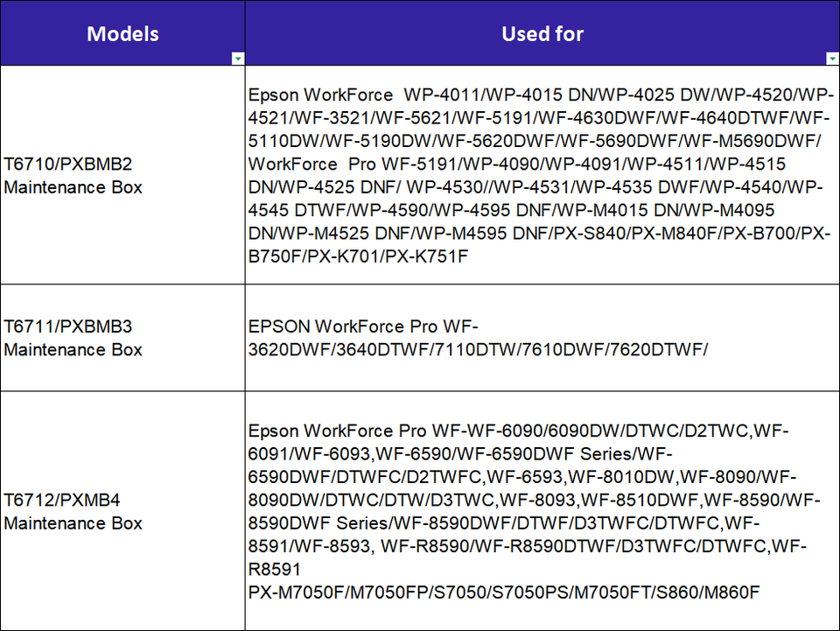Click the 'Maintenance Box' text under T6712
This screenshot has height=631, width=840.
[x=73, y=523]
